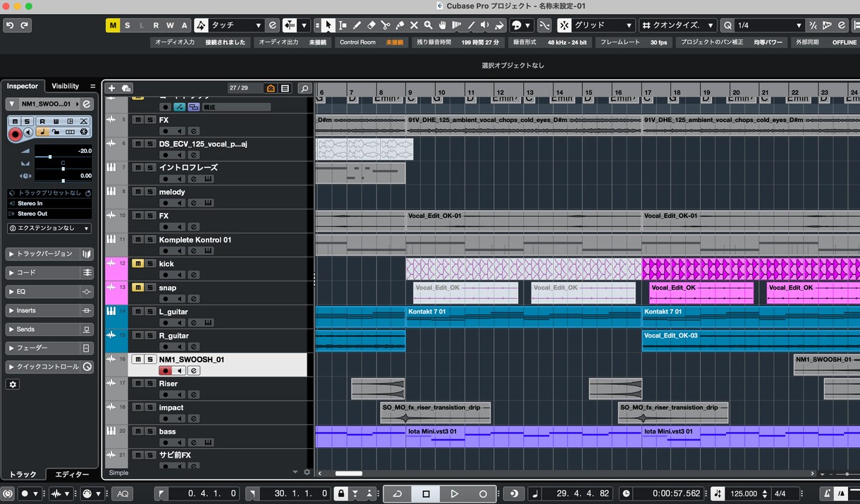Click the Add Track plus button
This screenshot has width=860, height=504.
(x=111, y=88)
